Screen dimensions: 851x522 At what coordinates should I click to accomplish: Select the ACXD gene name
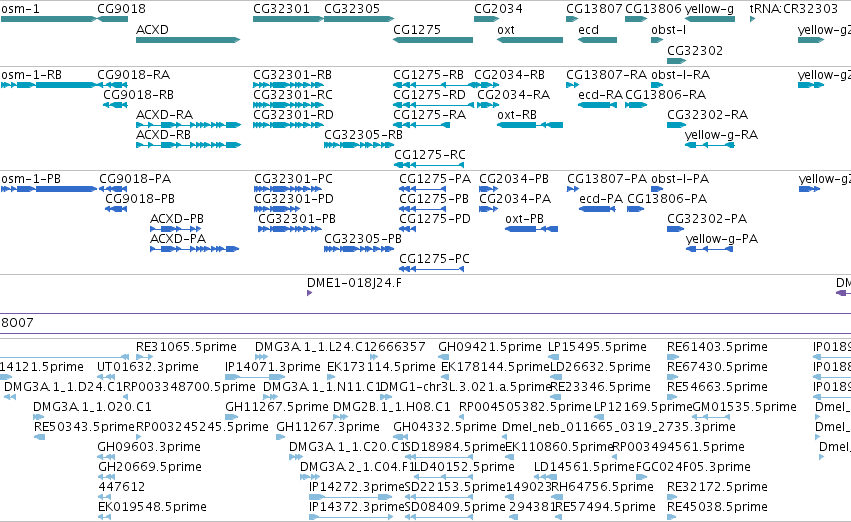(152, 30)
